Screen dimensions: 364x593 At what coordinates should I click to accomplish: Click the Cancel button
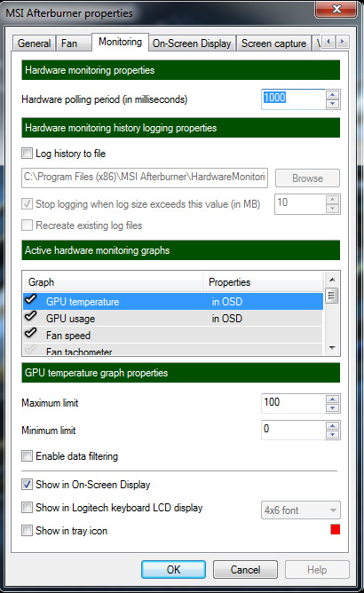245,569
